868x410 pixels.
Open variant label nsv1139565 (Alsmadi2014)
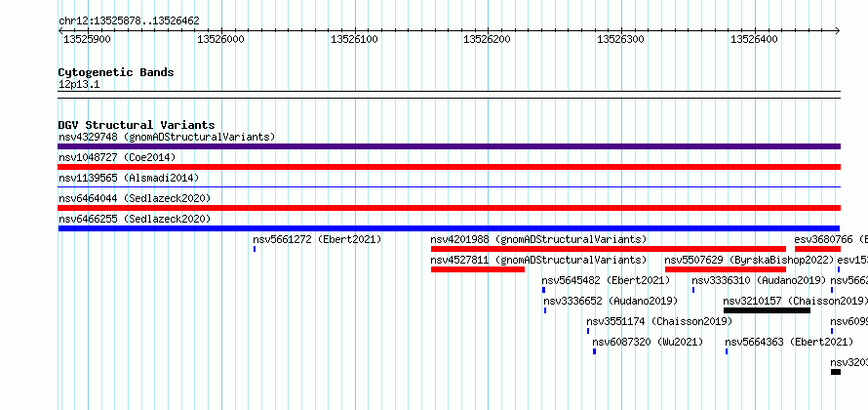[x=129, y=179]
